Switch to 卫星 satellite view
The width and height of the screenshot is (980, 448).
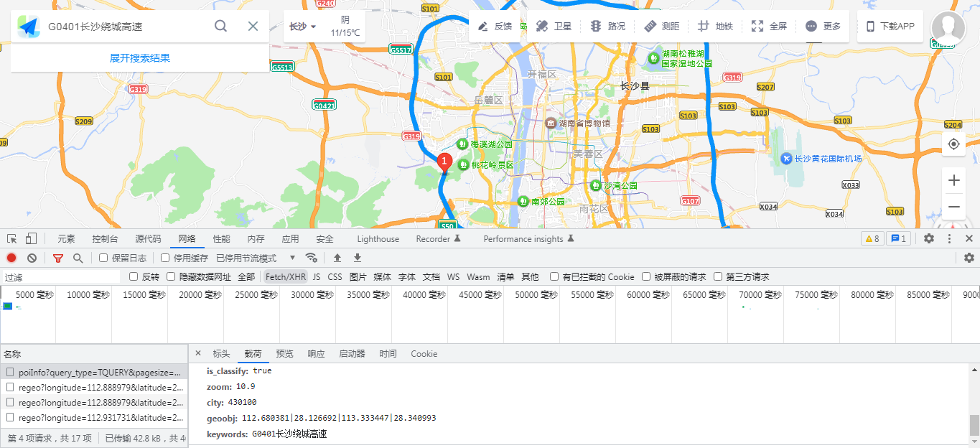coord(554,26)
